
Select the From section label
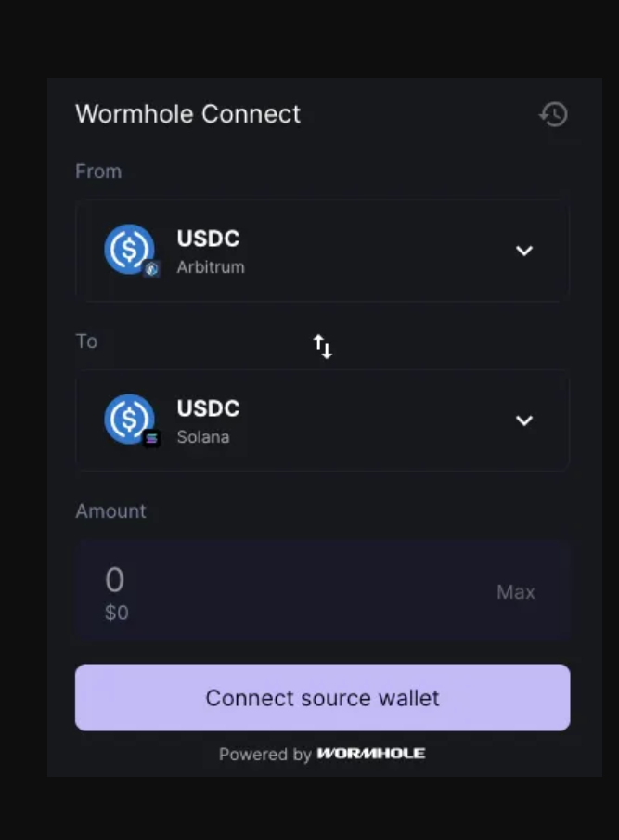98,171
